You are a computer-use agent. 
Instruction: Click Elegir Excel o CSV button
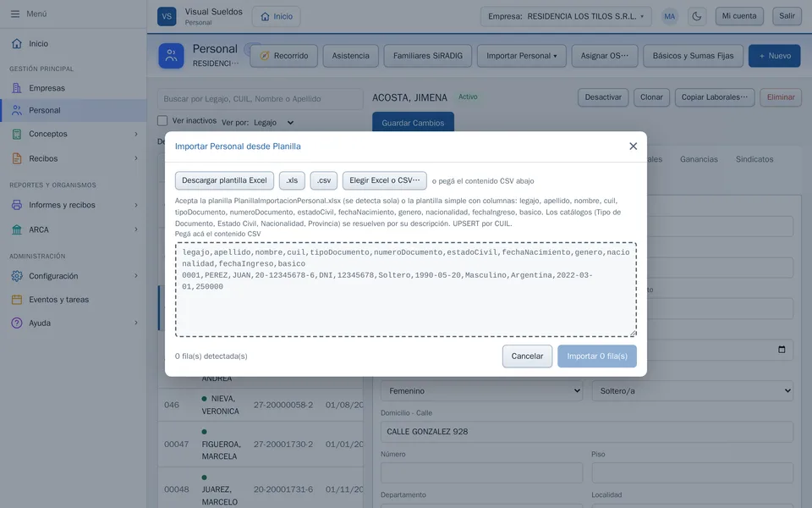pyautogui.click(x=384, y=180)
